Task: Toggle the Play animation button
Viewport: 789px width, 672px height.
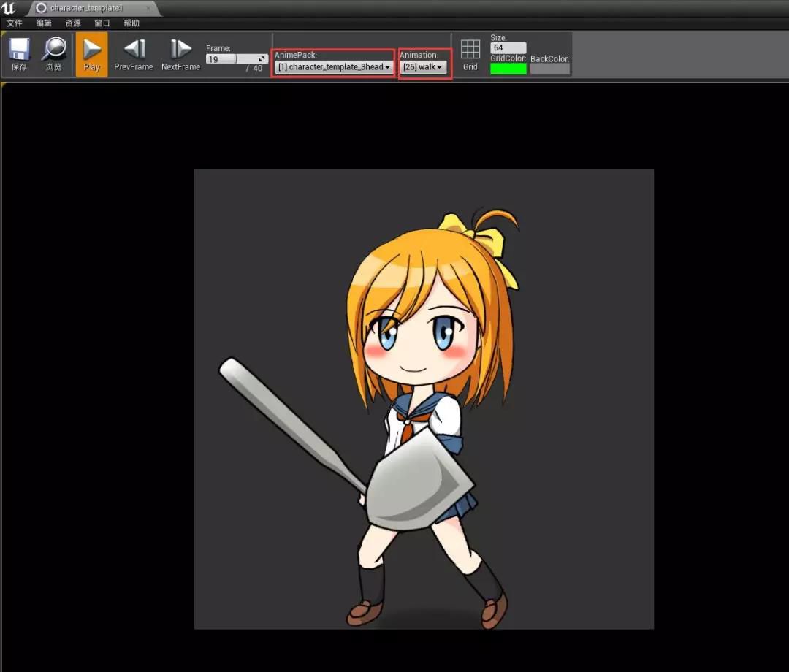Action: click(91, 54)
